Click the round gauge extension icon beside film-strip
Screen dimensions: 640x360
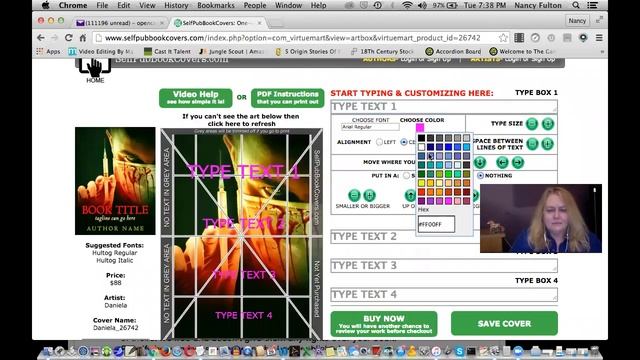(535, 38)
